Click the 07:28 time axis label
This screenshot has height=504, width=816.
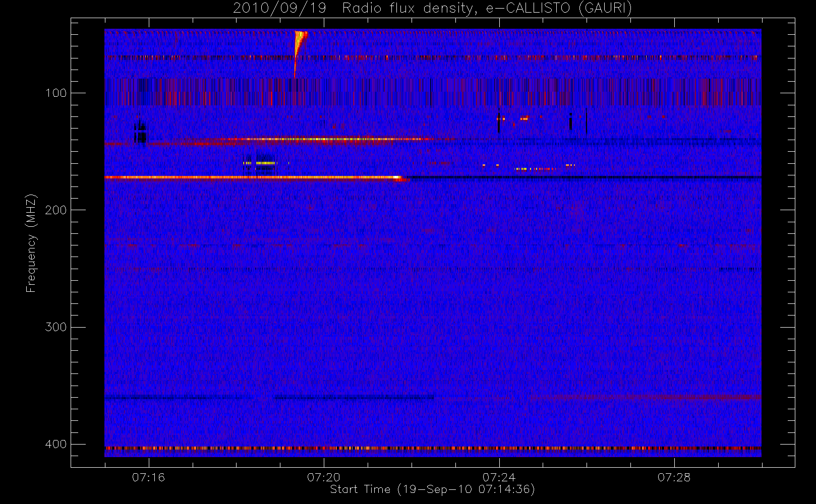point(674,477)
